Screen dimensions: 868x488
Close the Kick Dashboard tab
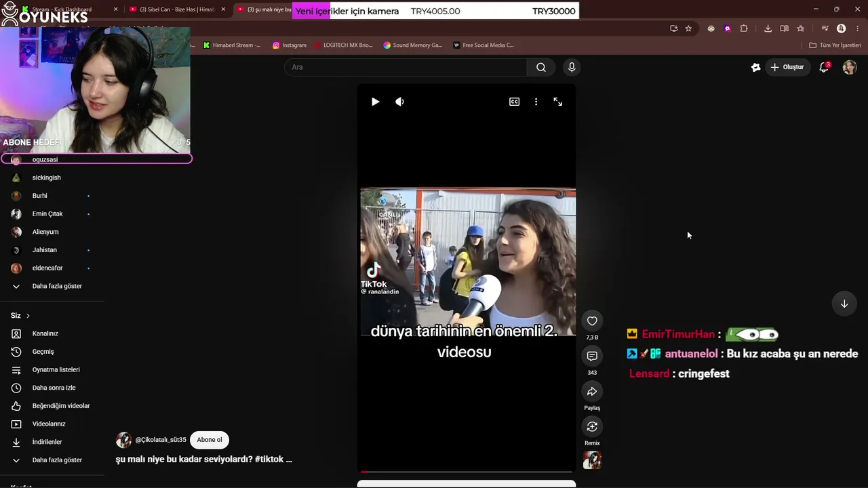pyautogui.click(x=115, y=9)
